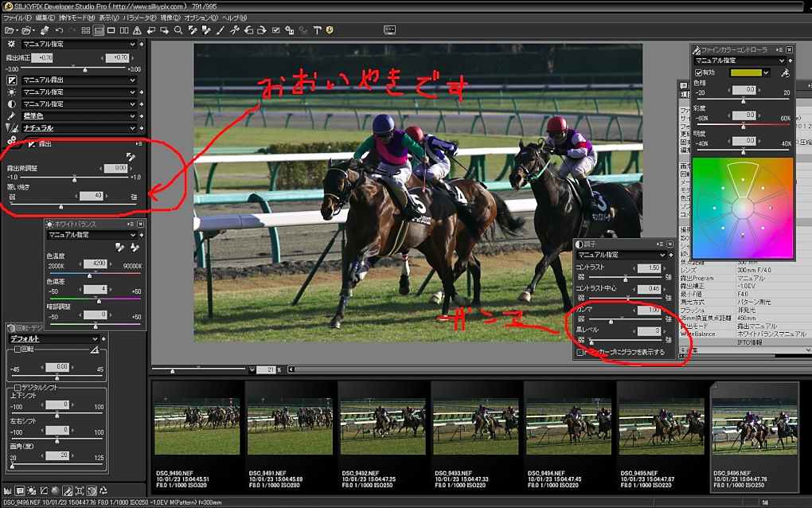812x508 pixels.
Task: Switch to single preview view mode
Action: pyautogui.click(x=111, y=30)
